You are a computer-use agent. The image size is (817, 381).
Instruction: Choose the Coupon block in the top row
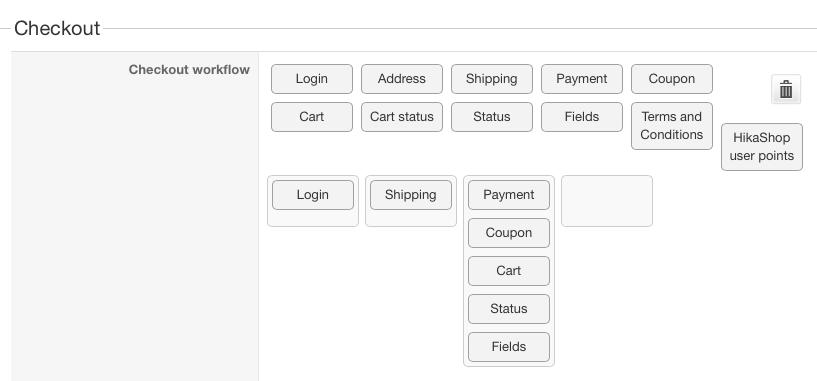(x=672, y=79)
